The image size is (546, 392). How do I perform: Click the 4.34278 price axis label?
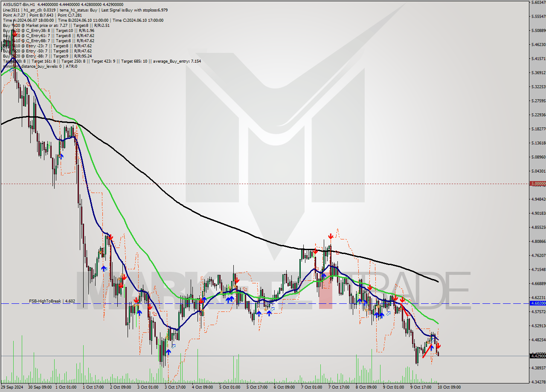538,382
